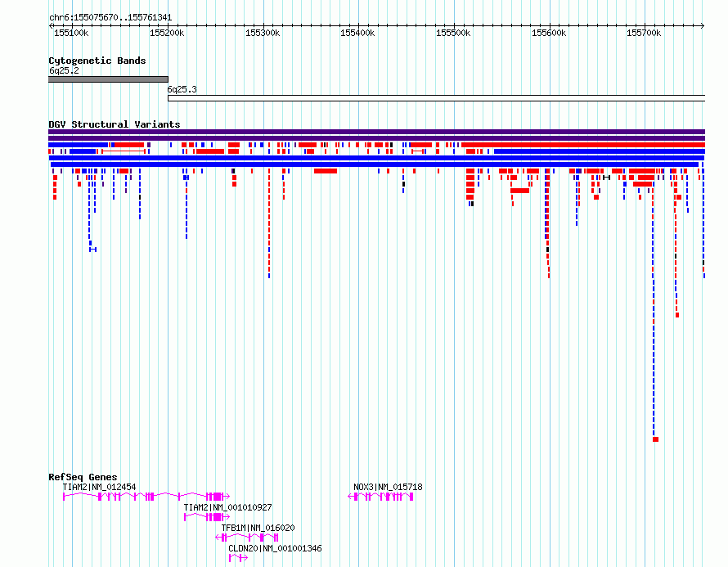Image resolution: width=728 pixels, height=567 pixels.
Task: Click the 155200k ruler tick label
Action: pyautogui.click(x=167, y=33)
